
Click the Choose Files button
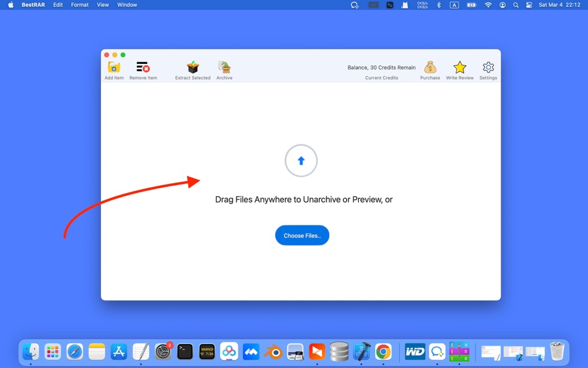pos(301,235)
